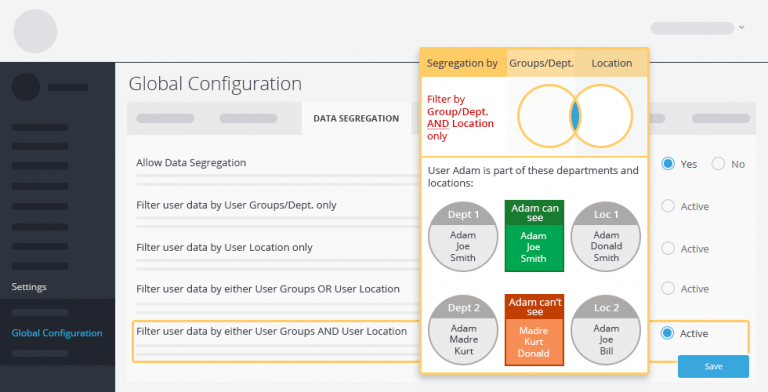Click the Venn diagram intersection graphic
The width and height of the screenshot is (768, 392).
pos(575,116)
